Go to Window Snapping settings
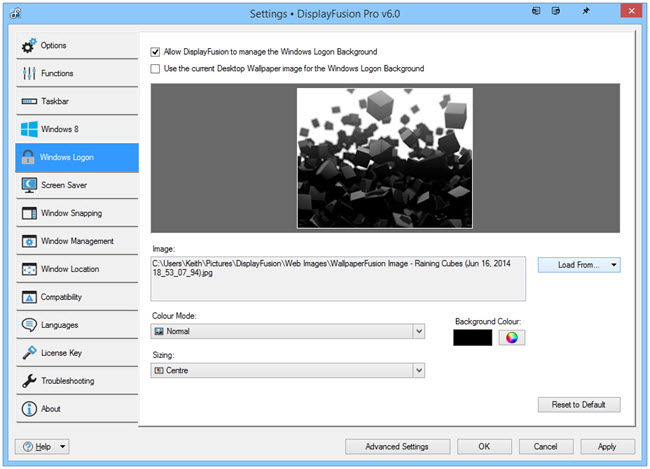The image size is (650, 469). [77, 213]
